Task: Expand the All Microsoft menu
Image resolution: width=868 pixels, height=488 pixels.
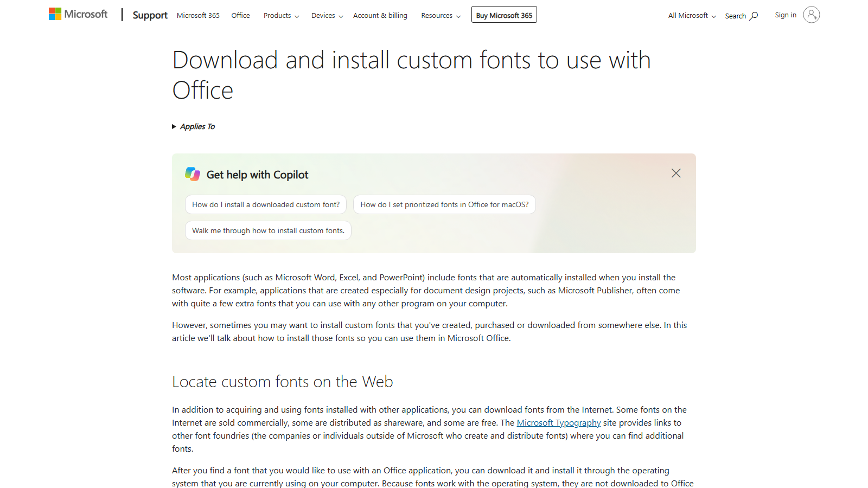Action: (x=692, y=16)
